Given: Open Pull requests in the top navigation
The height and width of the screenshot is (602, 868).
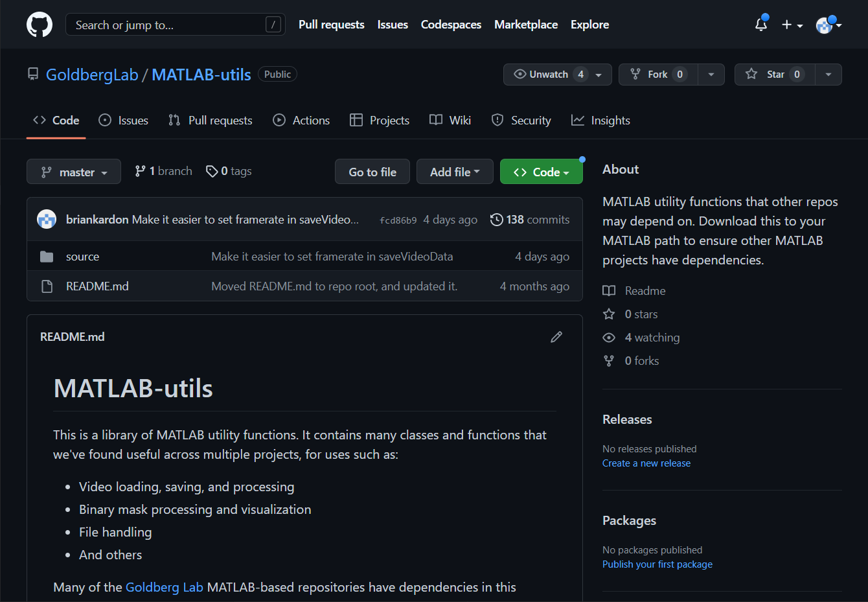Looking at the screenshot, I should coord(331,25).
